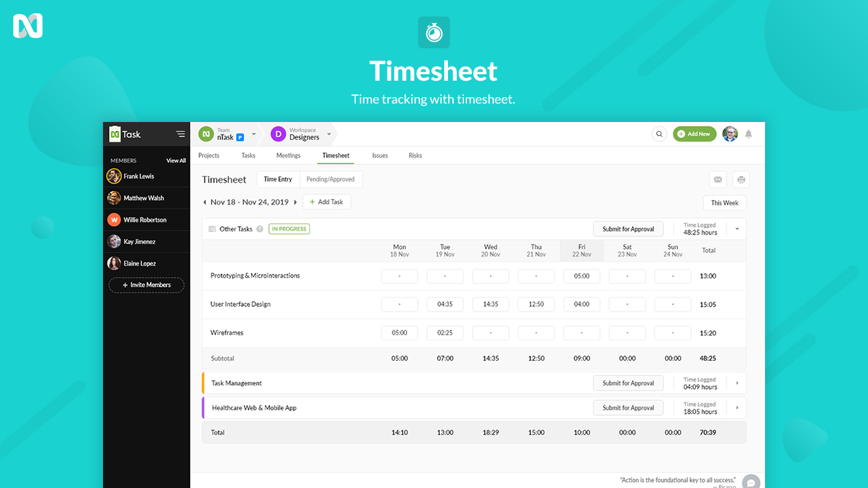Click the Other Tasks list icon

[212, 229]
